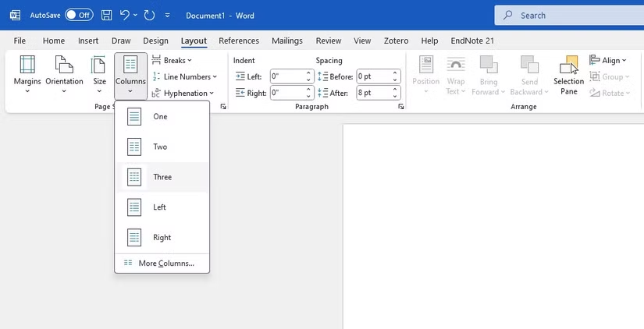The width and height of the screenshot is (644, 329).
Task: Open the page Size menu
Action: tap(99, 75)
